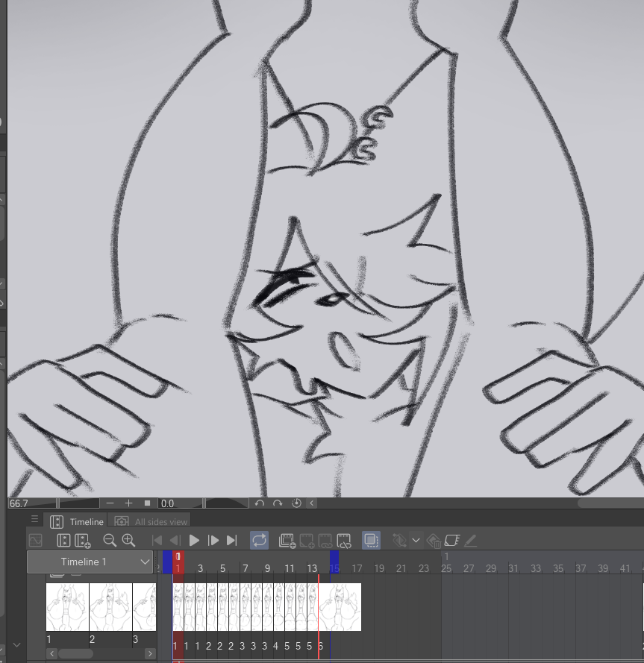Click the Add keyframe icon
Screen dimensions: 644x663
(399, 541)
